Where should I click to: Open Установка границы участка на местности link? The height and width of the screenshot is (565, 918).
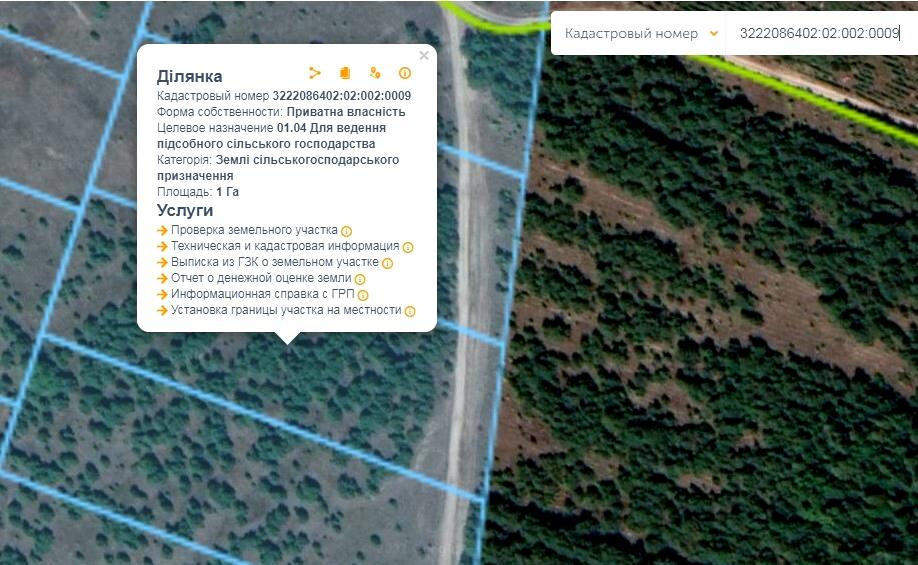point(286,310)
